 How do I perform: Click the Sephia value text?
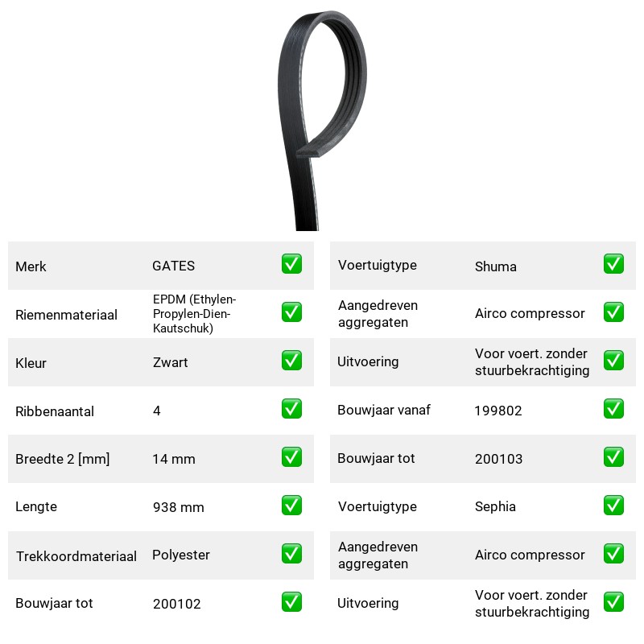click(x=495, y=506)
